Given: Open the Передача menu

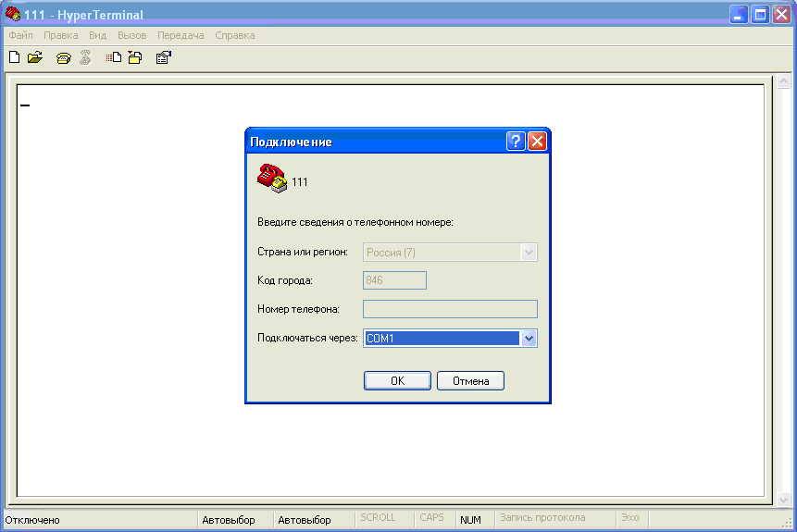Looking at the screenshot, I should point(181,35).
